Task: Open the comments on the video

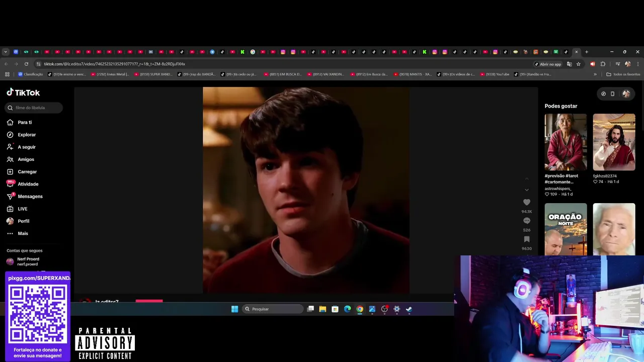Action: pos(527,221)
